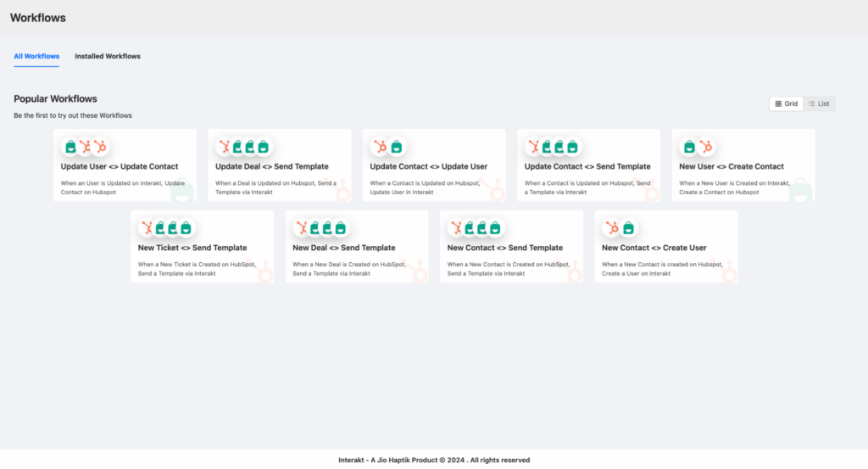Screen dimensions: 868x469
Task: Click "Be the first to try out these Workflows" text
Action: (x=73, y=115)
